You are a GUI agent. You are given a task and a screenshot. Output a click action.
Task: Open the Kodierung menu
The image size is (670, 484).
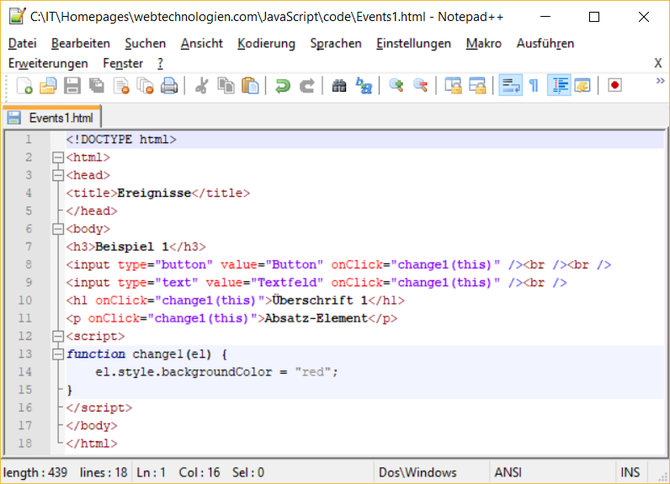click(x=266, y=44)
